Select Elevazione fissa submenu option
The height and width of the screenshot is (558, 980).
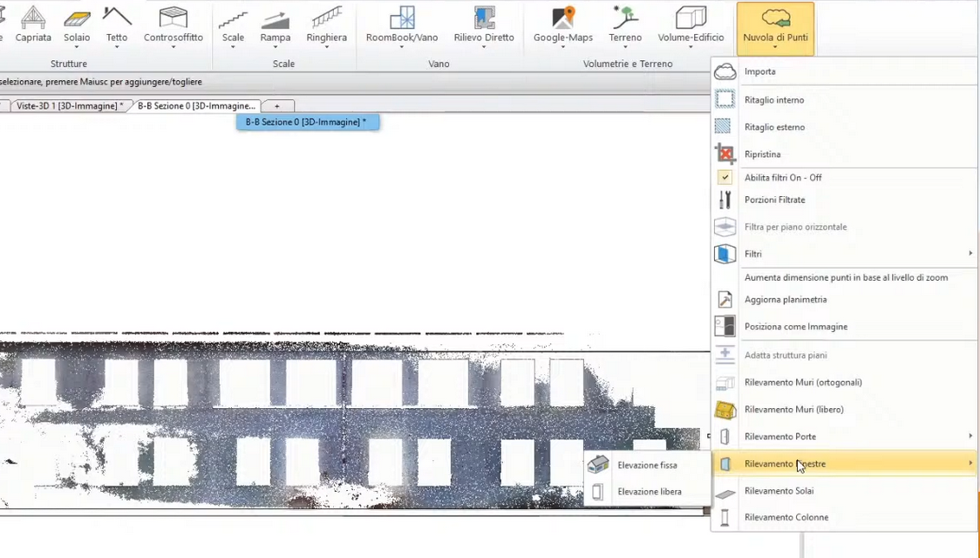tap(648, 465)
